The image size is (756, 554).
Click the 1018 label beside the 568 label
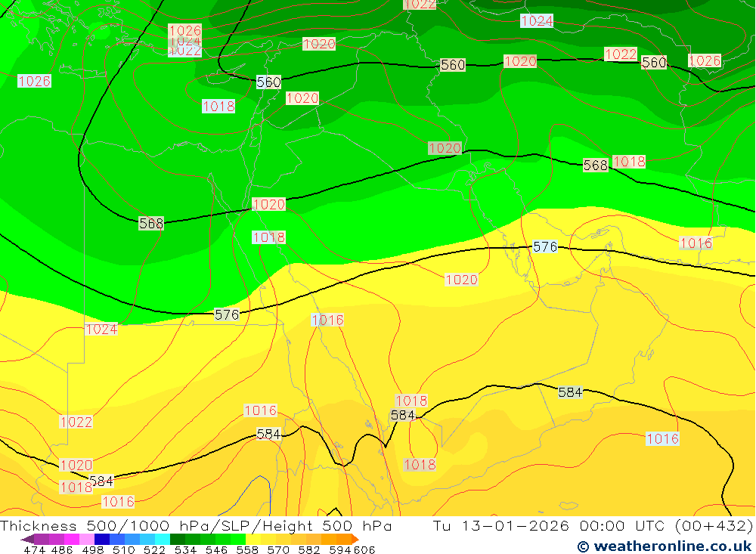[629, 162]
